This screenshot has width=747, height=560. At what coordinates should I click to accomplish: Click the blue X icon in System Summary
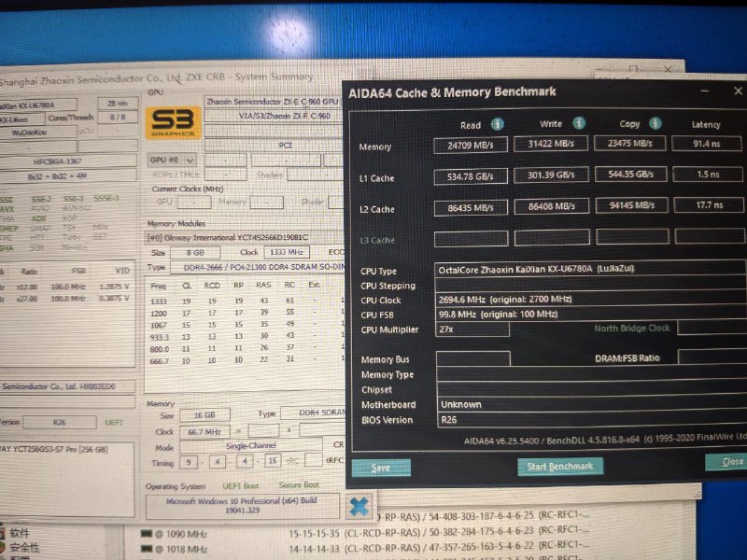359,507
